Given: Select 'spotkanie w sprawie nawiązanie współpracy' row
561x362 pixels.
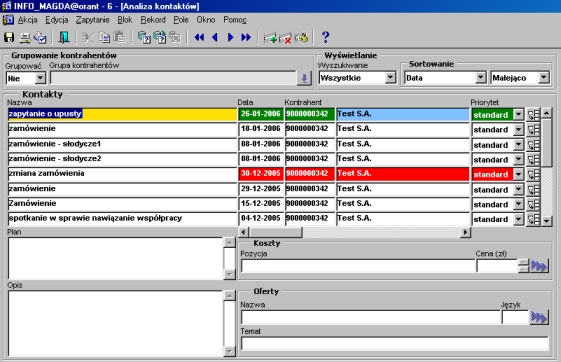Looking at the screenshot, I should [122, 219].
